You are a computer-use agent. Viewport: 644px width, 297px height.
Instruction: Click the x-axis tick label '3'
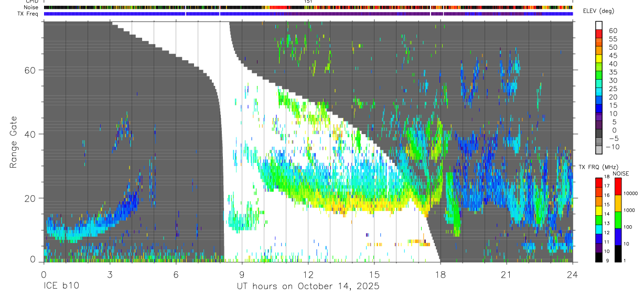pos(109,274)
